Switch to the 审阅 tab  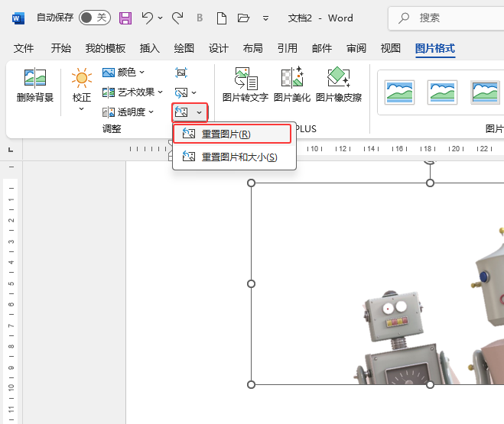(356, 48)
